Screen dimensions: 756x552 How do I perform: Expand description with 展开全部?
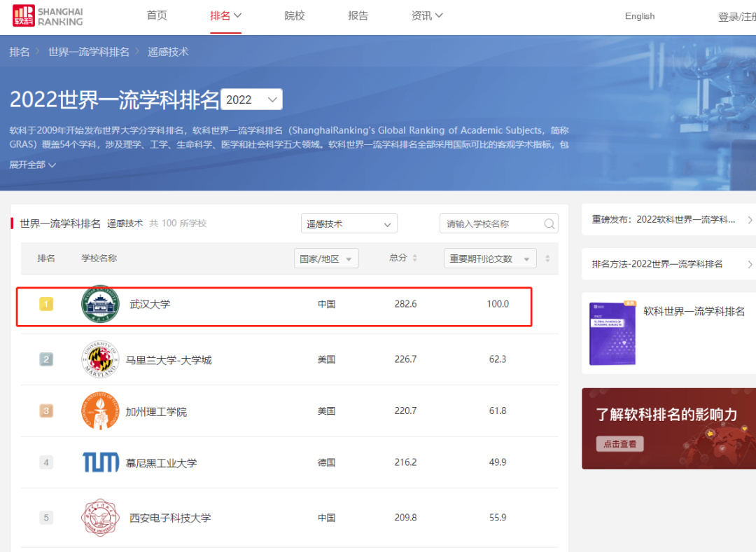(32, 165)
